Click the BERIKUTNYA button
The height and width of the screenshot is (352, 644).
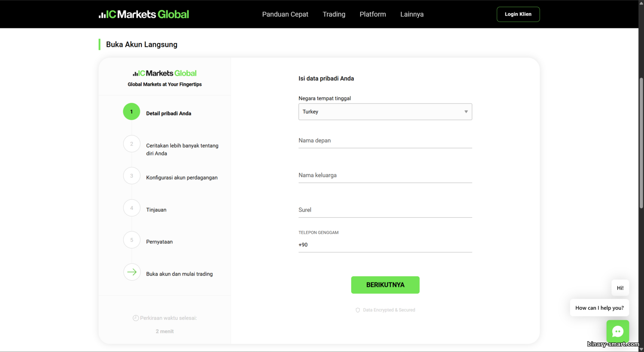(385, 285)
